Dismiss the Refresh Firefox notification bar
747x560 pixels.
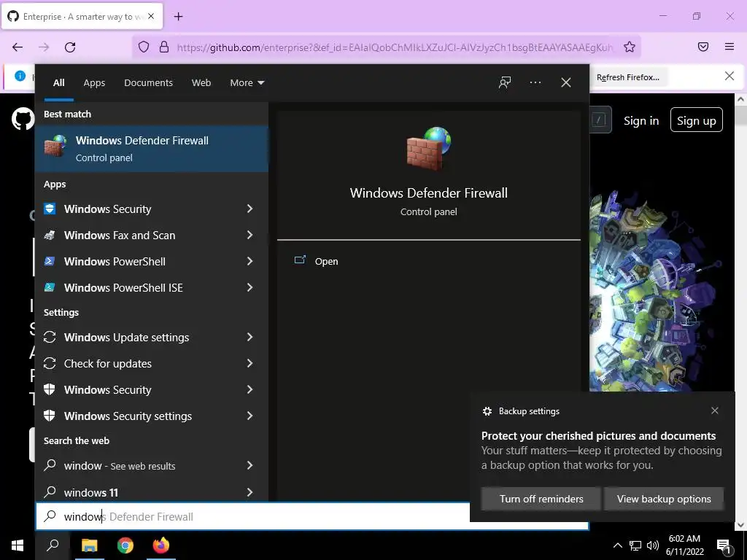729,76
